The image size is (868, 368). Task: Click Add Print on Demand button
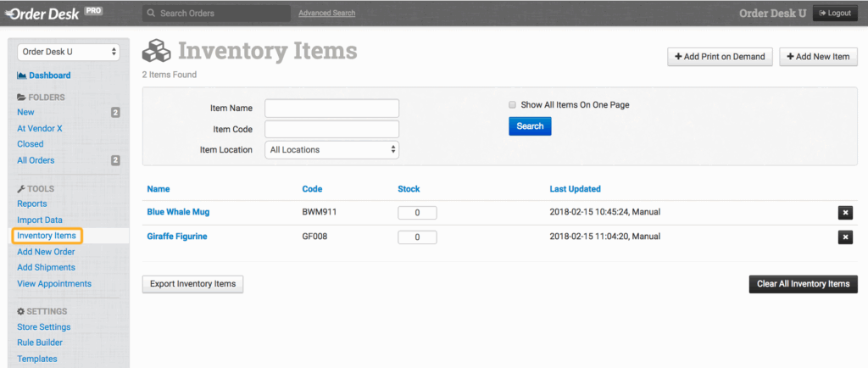720,57
